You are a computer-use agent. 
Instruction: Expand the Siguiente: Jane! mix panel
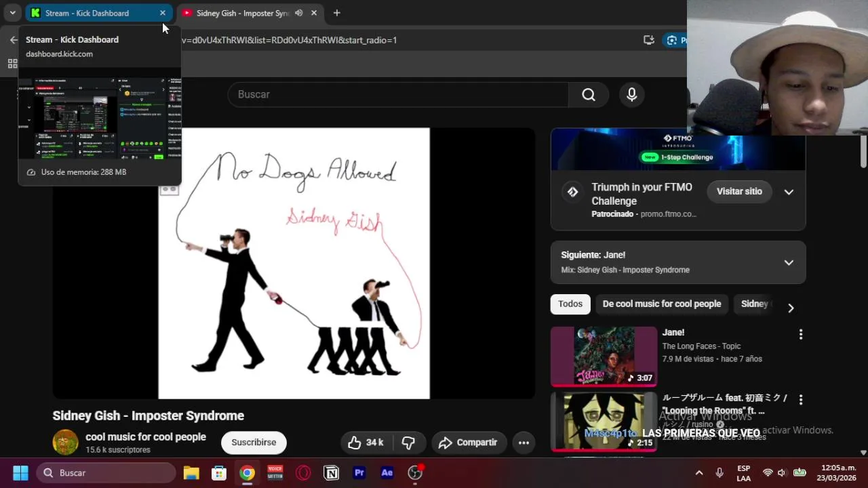pos(789,262)
